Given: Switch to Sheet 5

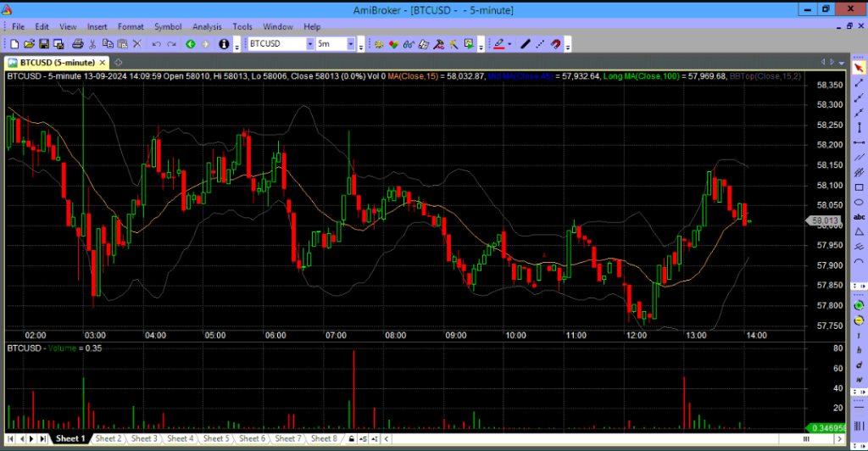Looking at the screenshot, I should click(216, 439).
